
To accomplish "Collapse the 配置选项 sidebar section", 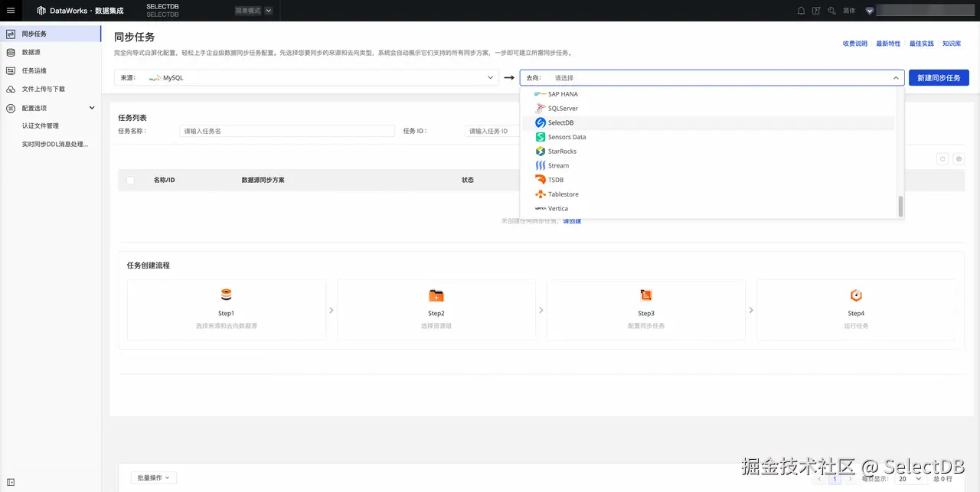I will [92, 108].
